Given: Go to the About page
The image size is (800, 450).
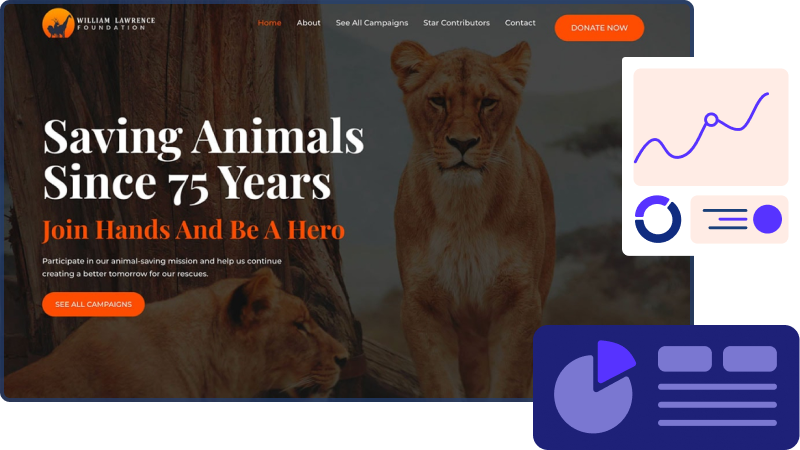Looking at the screenshot, I should click(309, 23).
